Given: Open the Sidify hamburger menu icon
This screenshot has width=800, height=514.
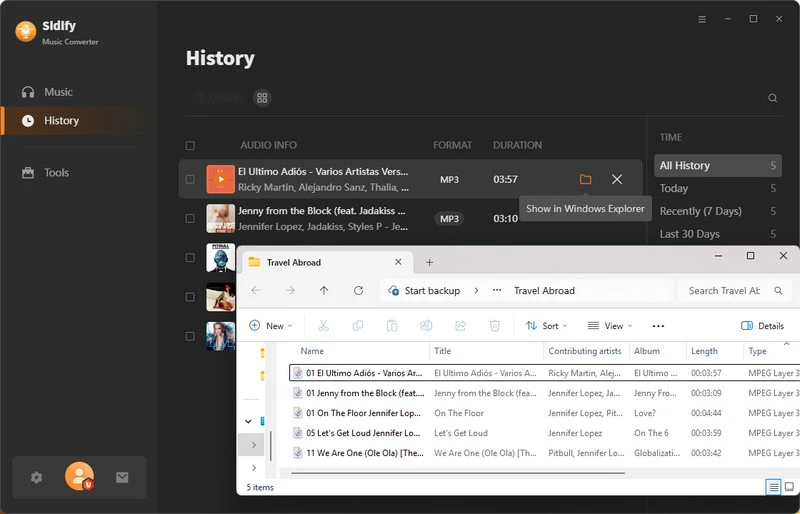Looking at the screenshot, I should tap(702, 19).
